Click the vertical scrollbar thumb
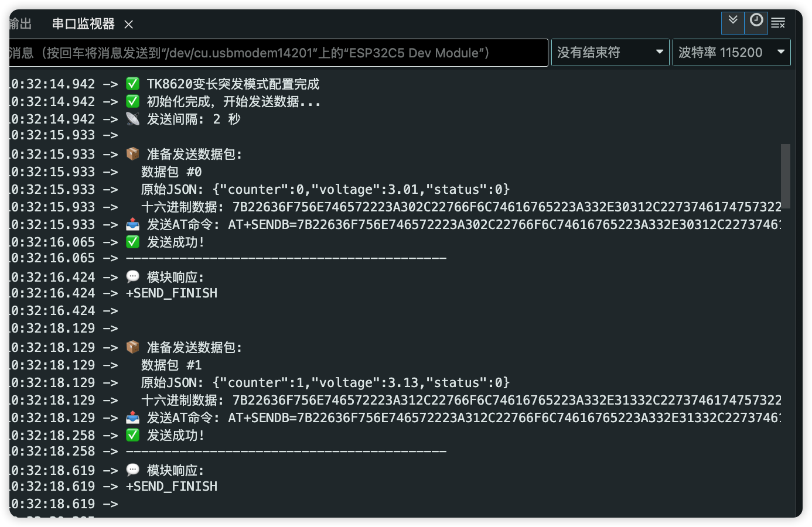812x527 pixels. pyautogui.click(x=786, y=176)
